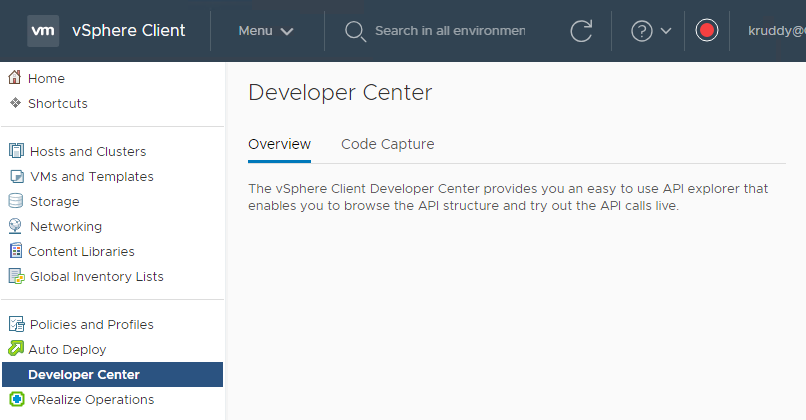This screenshot has height=420, width=806.
Task: Click the help question mark icon
Action: tap(642, 31)
